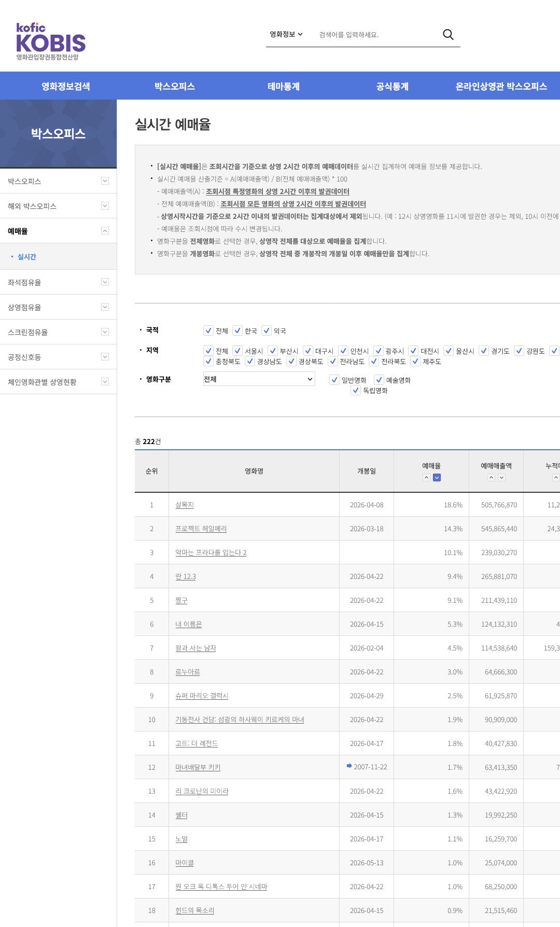Open the 프로젝트 헤일메리 movie link
Screen dimensions: 560x927
tap(201, 529)
